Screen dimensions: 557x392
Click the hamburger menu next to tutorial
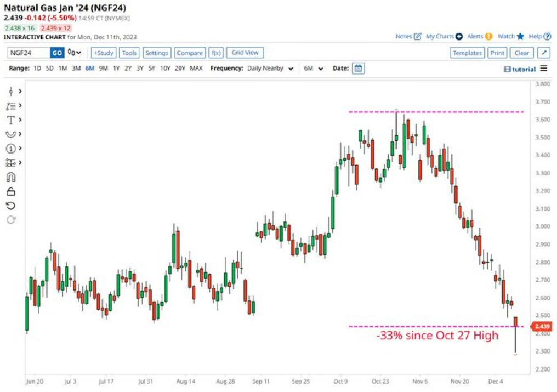(x=543, y=69)
